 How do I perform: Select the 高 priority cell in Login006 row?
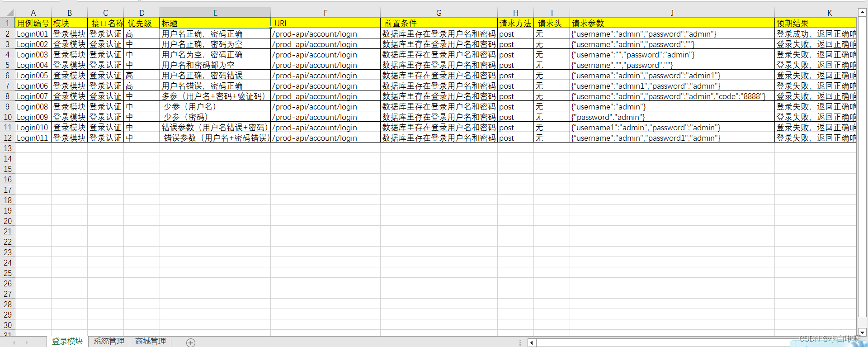pyautogui.click(x=142, y=86)
